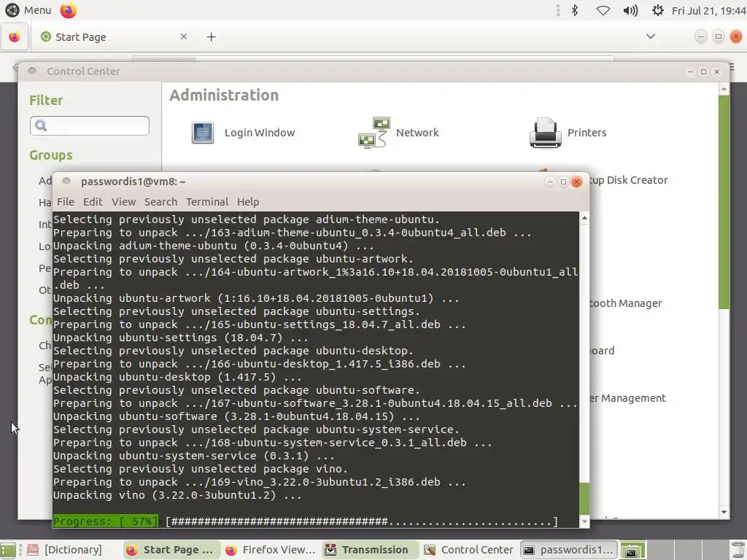Open the terminal Search menu
This screenshot has width=747, height=560.
[x=160, y=202]
